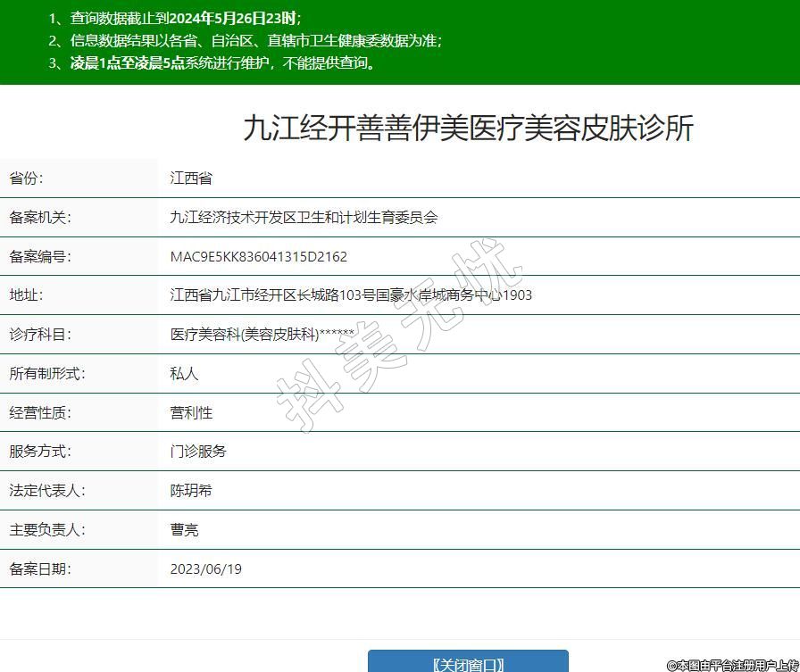Click the 法定代表人 row label

46,491
